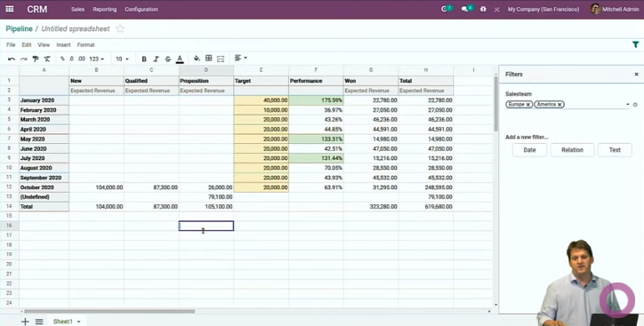Open the fill color bucket

click(x=197, y=59)
